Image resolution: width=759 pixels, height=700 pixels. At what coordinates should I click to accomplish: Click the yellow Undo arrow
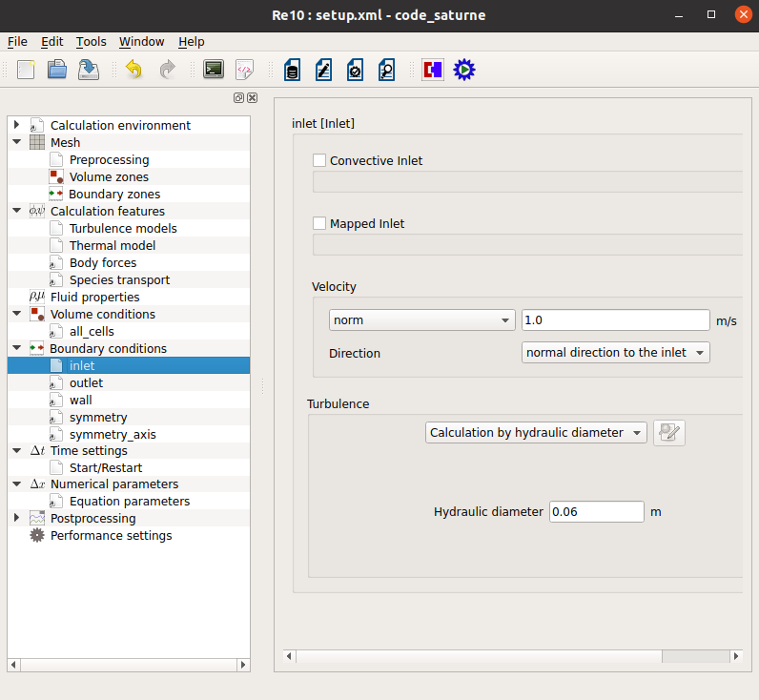[134, 70]
